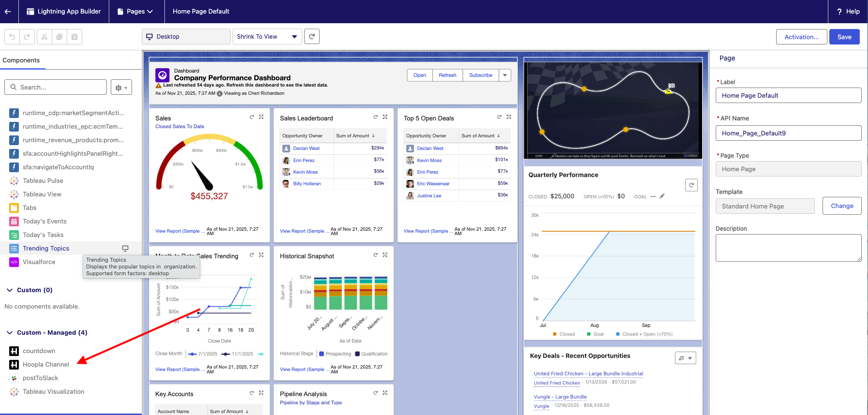Viewport: 868px width, 415px height.
Task: Open the Declan West link in Sales Leaderboard
Action: (x=306, y=148)
